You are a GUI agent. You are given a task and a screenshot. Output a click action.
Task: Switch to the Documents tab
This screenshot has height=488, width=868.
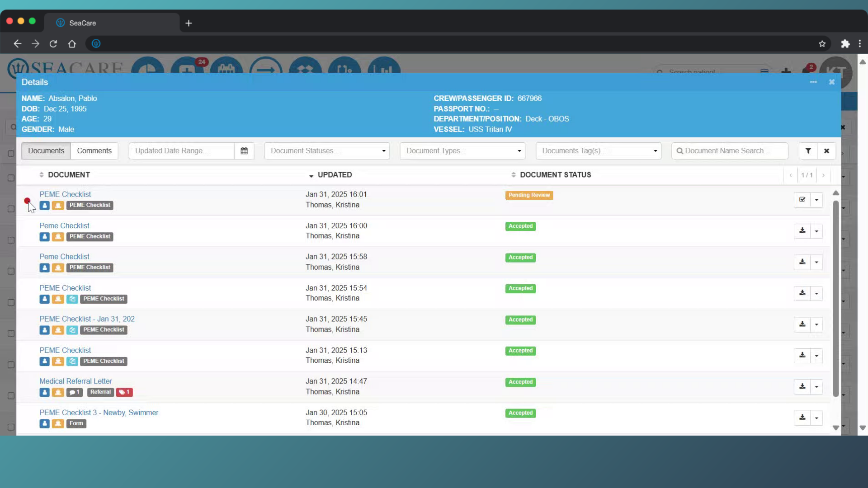[46, 151]
